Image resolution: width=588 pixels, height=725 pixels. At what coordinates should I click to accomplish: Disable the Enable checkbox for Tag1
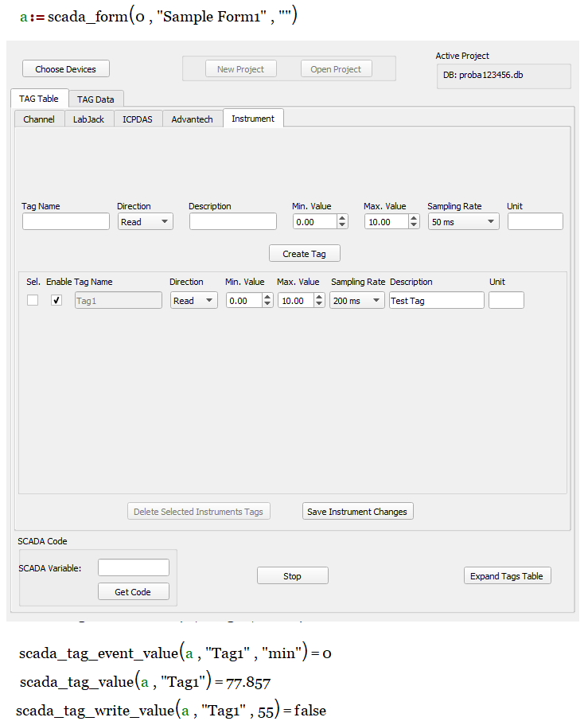coord(56,300)
